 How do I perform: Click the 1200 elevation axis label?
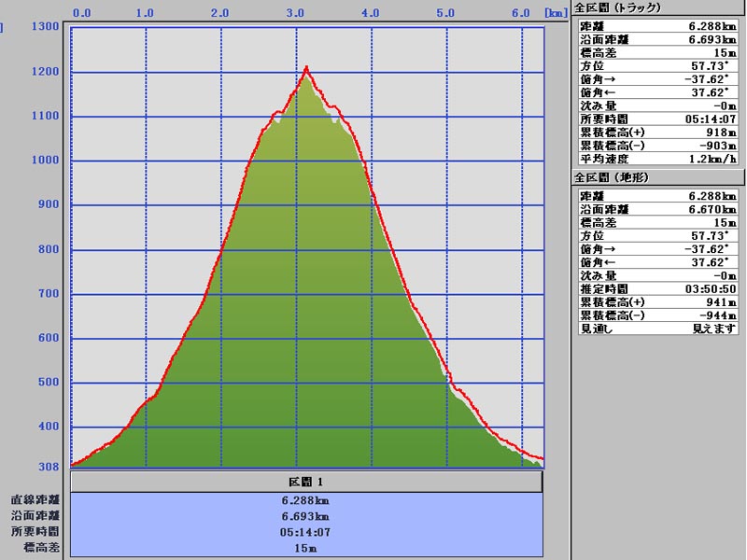coord(45,72)
